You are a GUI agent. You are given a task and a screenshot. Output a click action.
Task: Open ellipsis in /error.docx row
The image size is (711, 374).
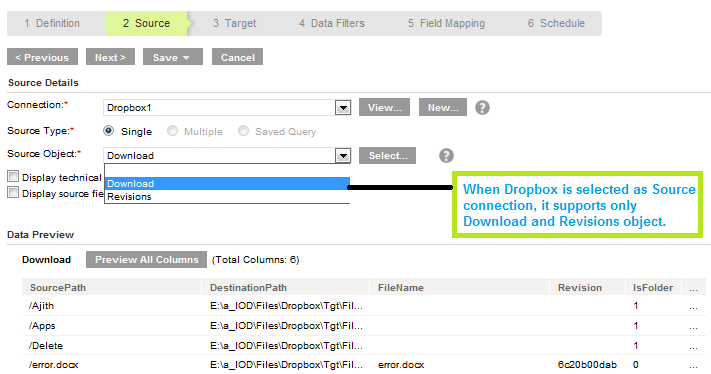pyautogui.click(x=693, y=365)
